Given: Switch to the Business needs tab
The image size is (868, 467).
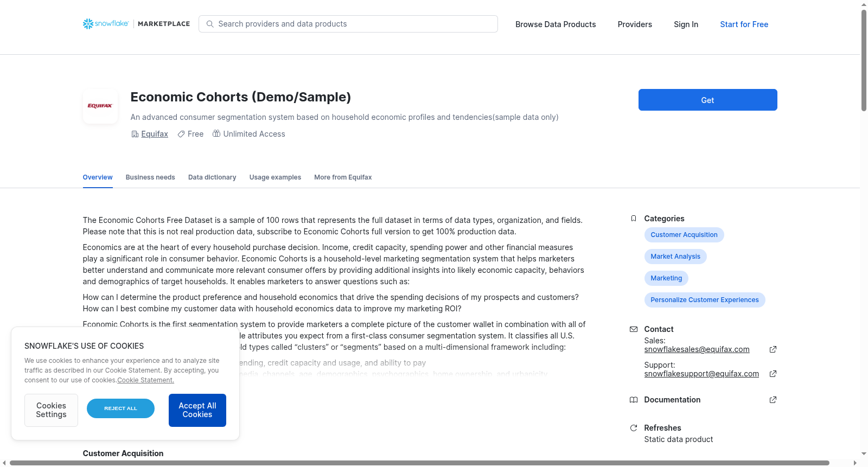Looking at the screenshot, I should [150, 177].
